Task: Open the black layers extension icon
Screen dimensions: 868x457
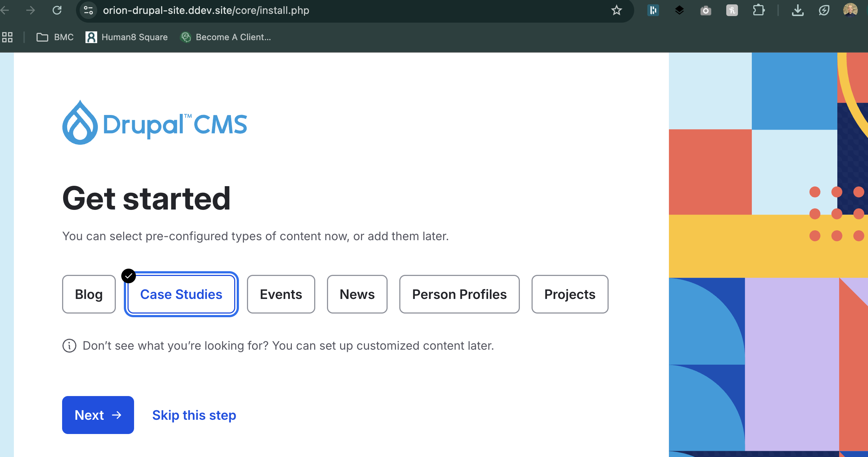Action: click(679, 10)
